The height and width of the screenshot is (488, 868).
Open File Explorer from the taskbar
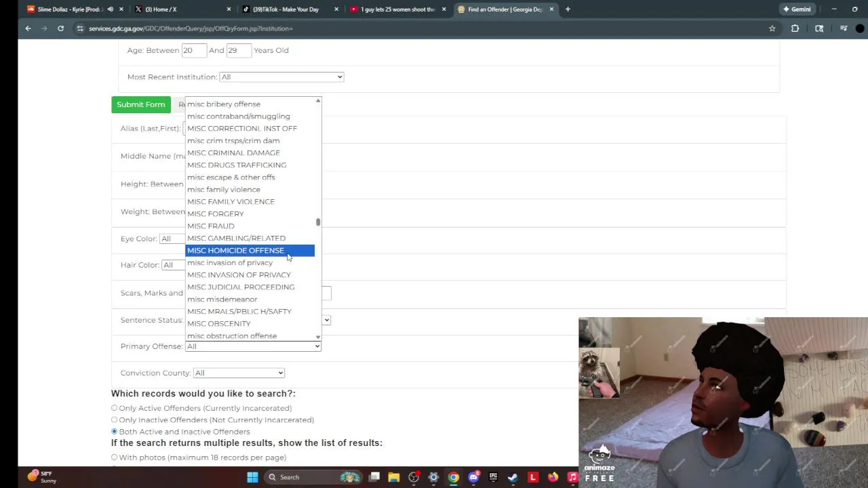(393, 477)
